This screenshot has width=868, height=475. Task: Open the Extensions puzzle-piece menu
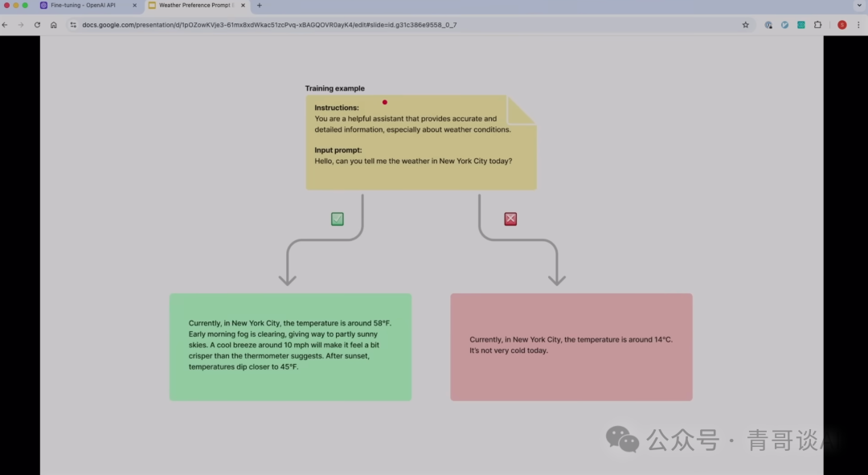coord(818,25)
